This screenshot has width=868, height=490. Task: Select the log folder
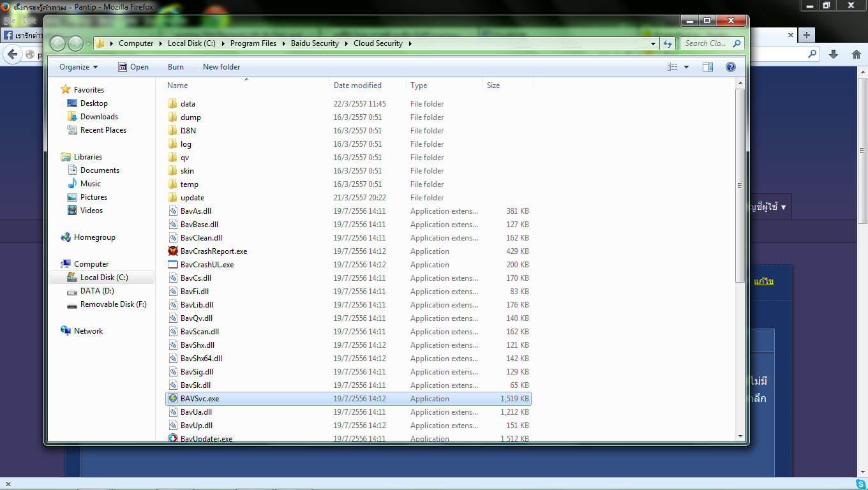pos(186,144)
